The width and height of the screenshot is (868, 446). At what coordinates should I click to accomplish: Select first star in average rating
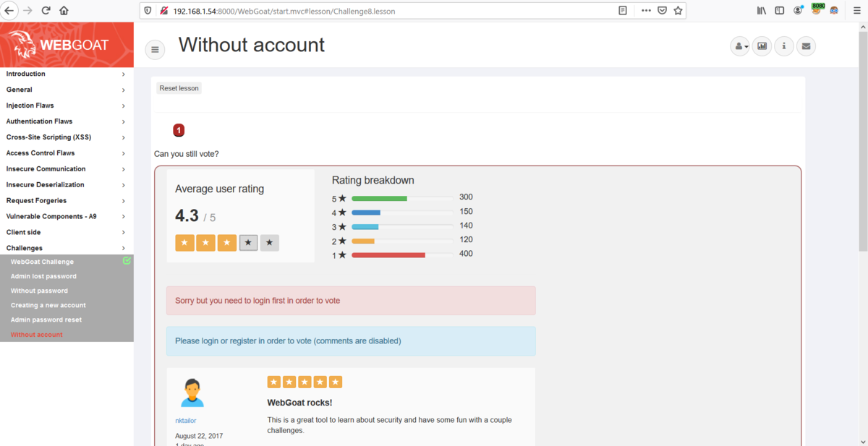[184, 243]
